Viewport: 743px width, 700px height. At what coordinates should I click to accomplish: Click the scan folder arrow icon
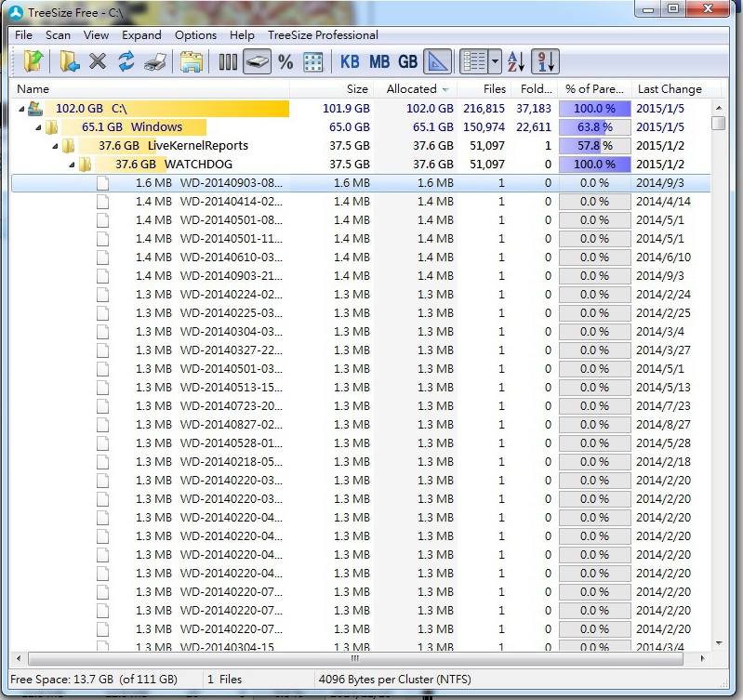tap(69, 62)
